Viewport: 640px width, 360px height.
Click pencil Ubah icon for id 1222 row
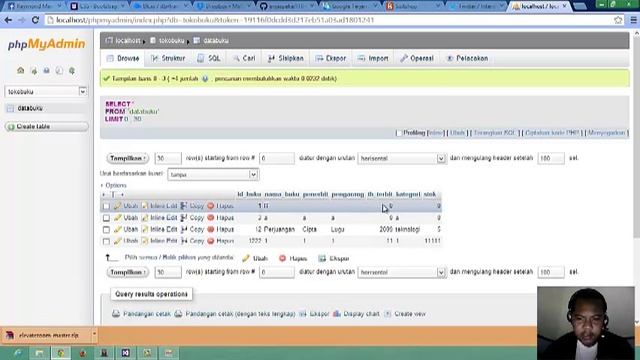click(x=118, y=241)
